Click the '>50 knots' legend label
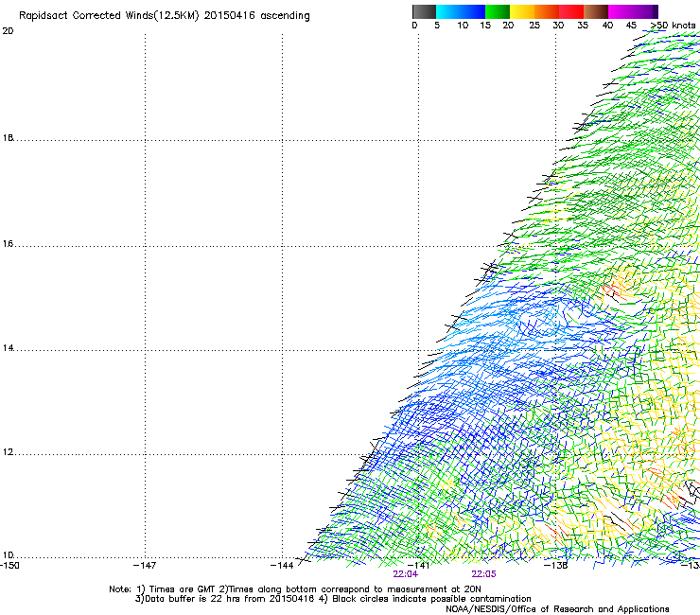The image size is (700, 615). [674, 26]
